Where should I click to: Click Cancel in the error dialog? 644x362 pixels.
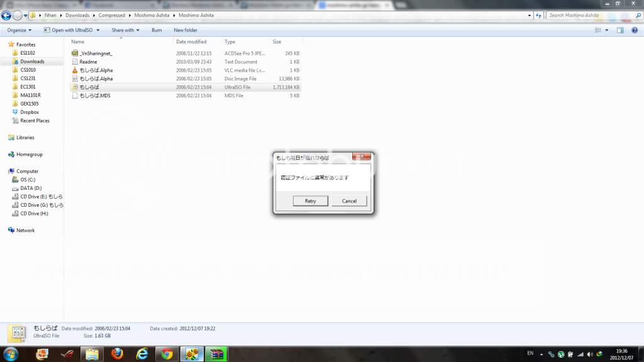[349, 201]
